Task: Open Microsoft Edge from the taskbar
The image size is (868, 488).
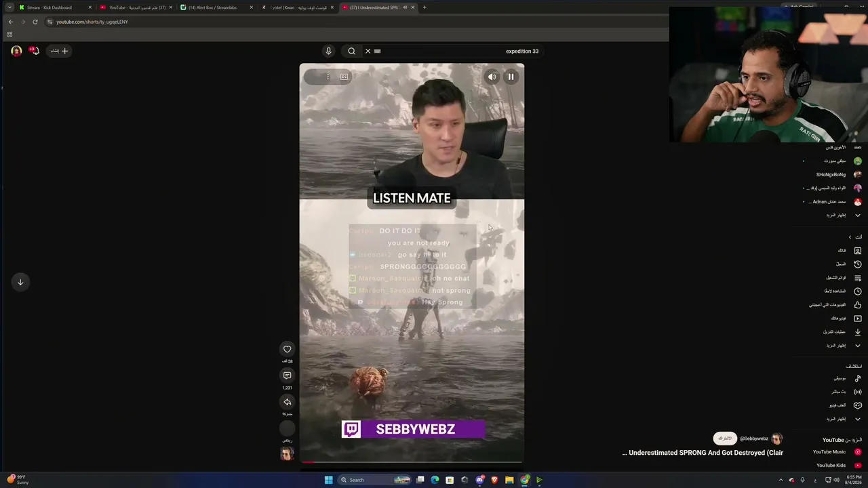Action: click(435, 480)
